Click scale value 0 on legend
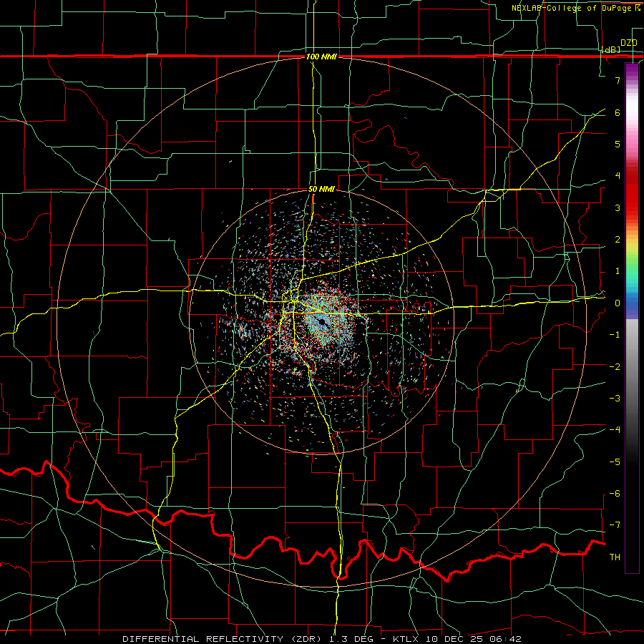 (x=618, y=303)
